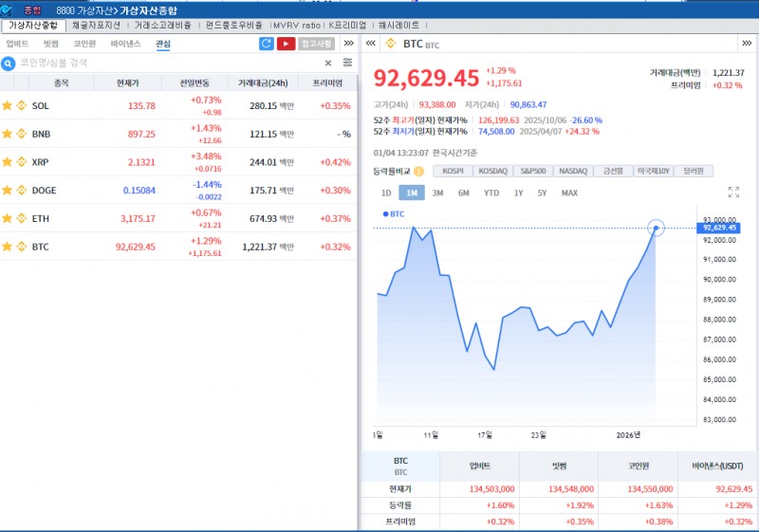Open the filter settings sliders icon
759x532 pixels.
(x=347, y=63)
